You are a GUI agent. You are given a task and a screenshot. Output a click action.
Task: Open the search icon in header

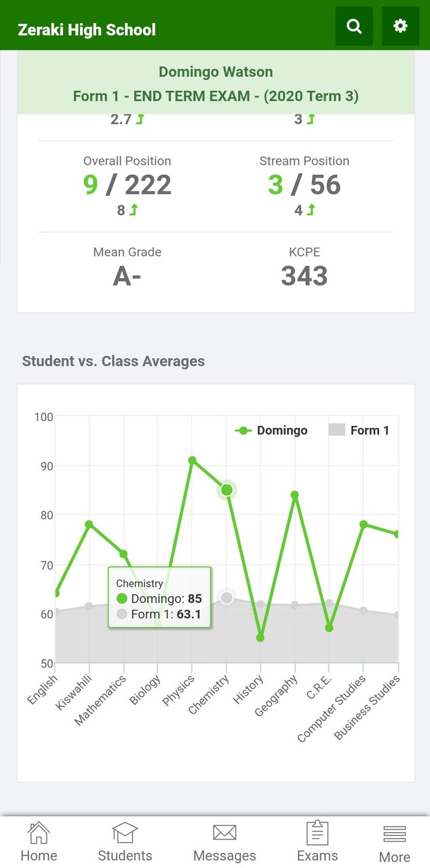(354, 26)
